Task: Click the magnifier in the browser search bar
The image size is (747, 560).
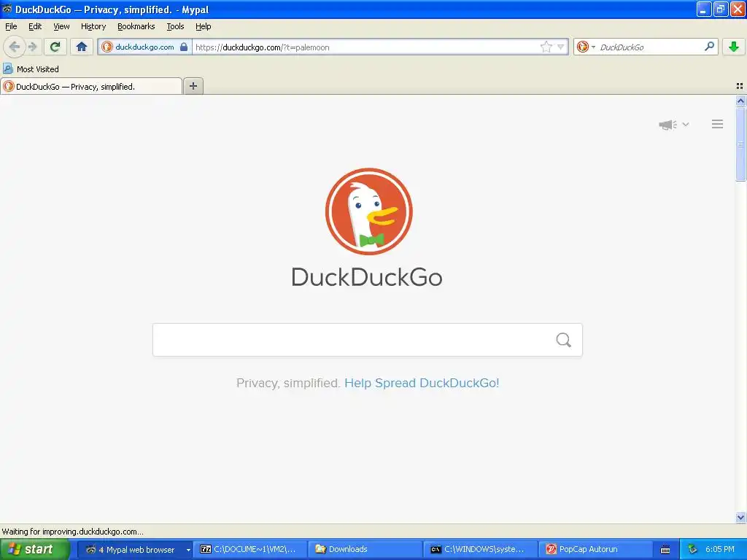Action: point(709,47)
